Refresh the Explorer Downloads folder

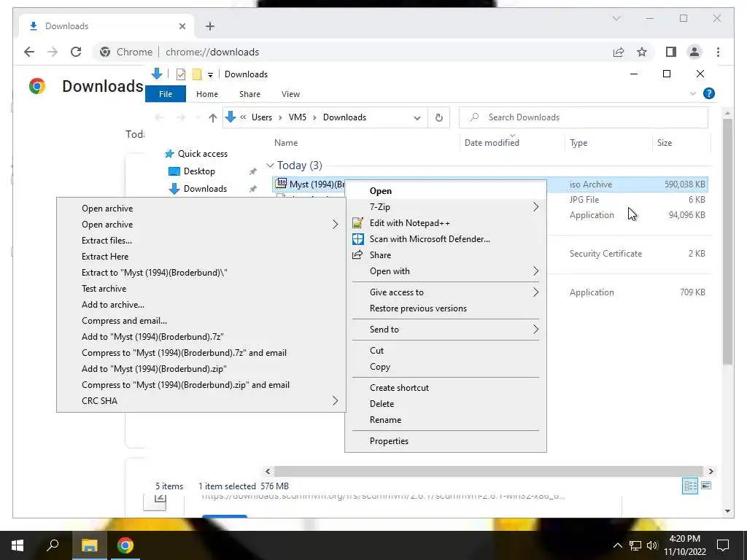coord(438,117)
